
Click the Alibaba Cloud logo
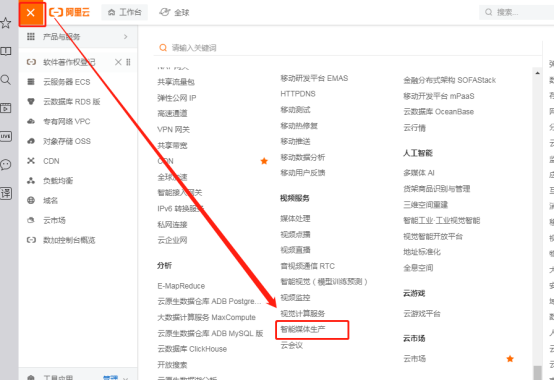(69, 13)
